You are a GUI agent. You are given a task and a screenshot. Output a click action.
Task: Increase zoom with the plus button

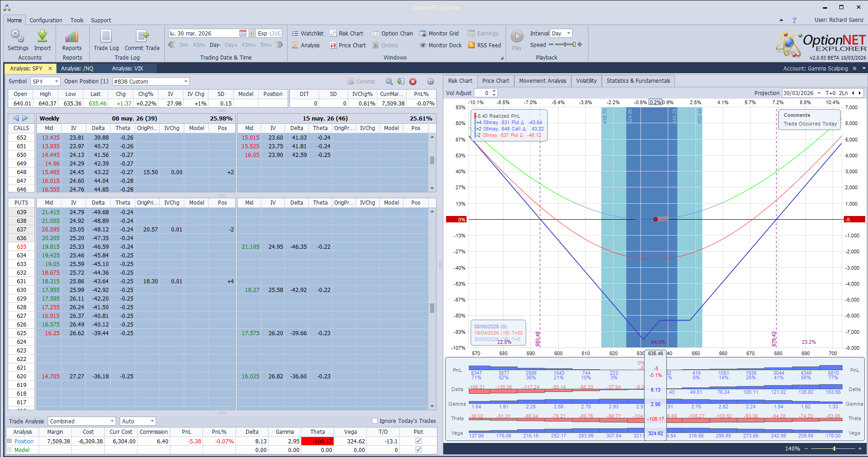860,448
